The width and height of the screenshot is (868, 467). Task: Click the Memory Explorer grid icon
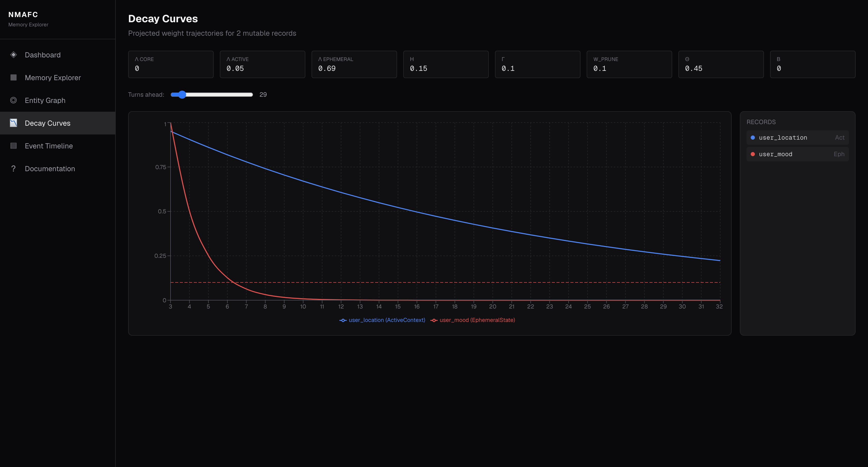pyautogui.click(x=13, y=78)
